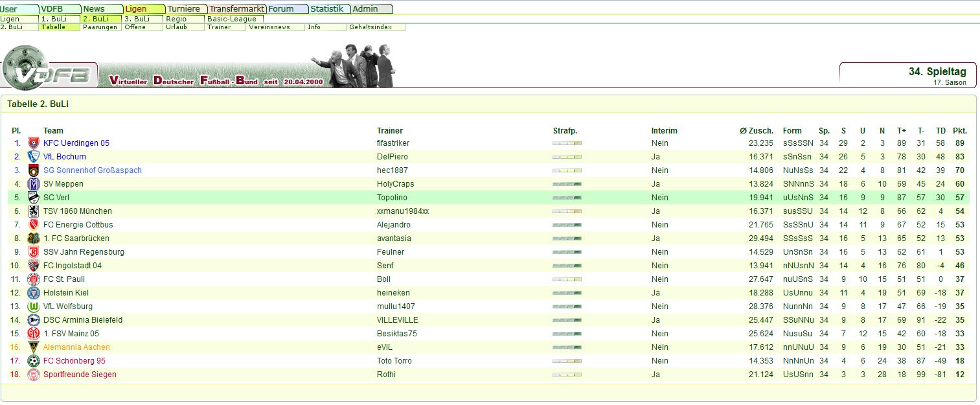Click the KFC Uerdingen 05 club crest
Viewport: 980px width, 405px height.
tap(34, 143)
